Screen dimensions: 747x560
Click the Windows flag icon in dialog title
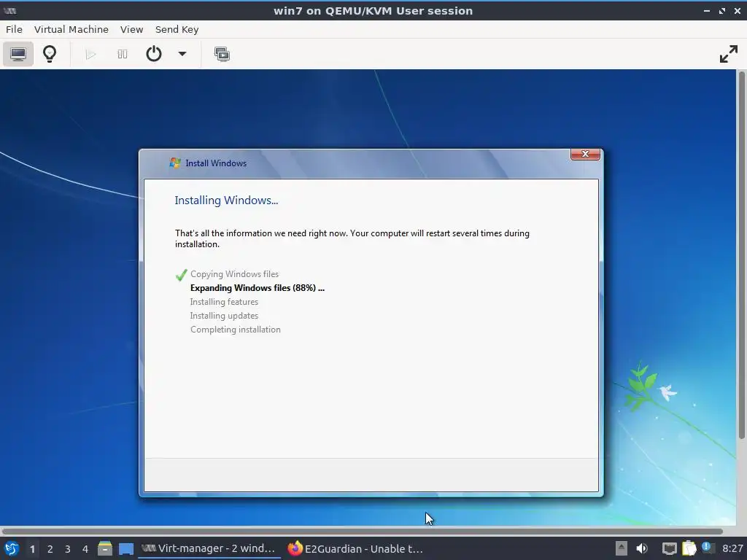[175, 163]
